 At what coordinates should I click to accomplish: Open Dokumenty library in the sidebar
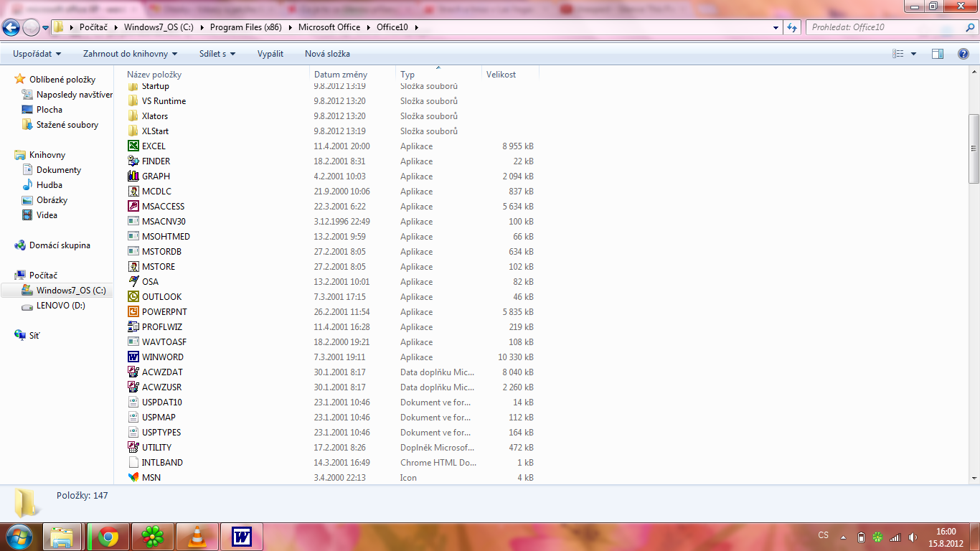click(x=59, y=170)
